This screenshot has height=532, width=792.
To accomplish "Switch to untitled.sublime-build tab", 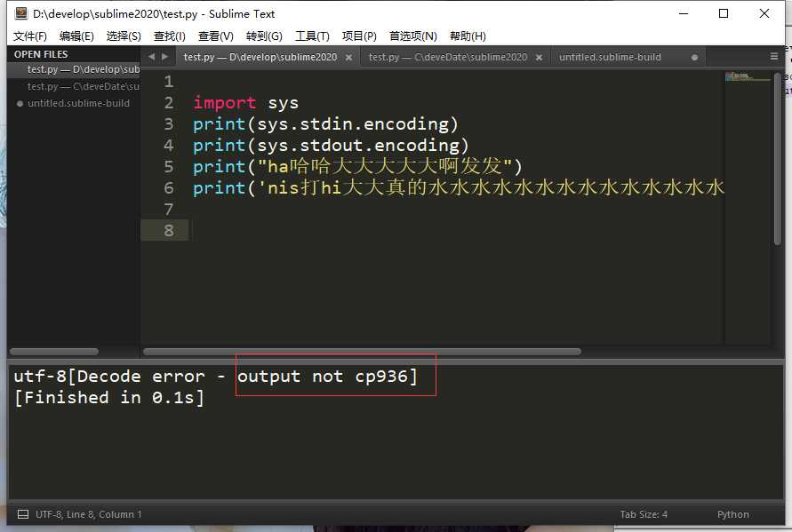I will point(610,57).
